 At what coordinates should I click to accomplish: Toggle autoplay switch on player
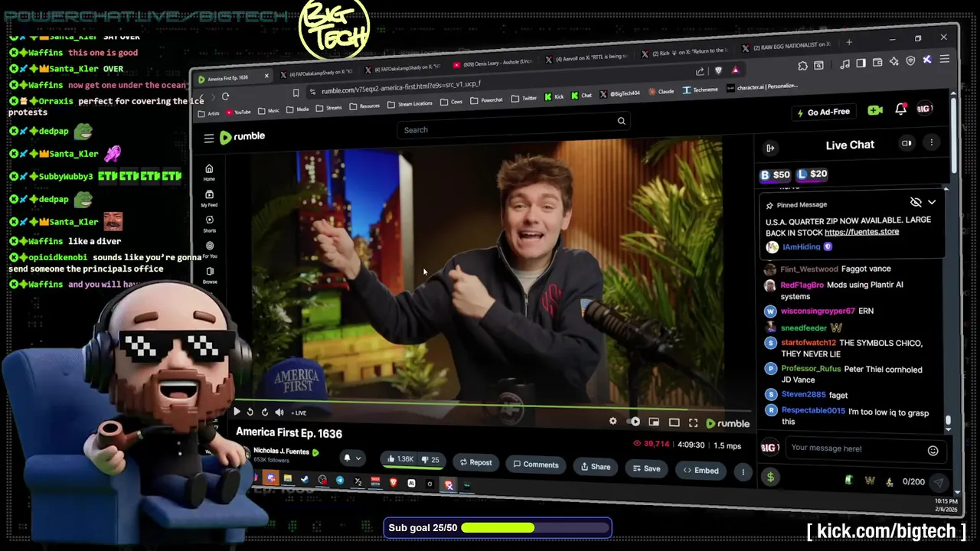click(x=633, y=422)
